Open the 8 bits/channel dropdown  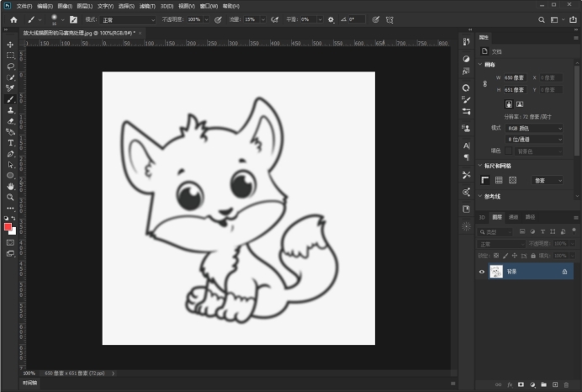click(534, 139)
